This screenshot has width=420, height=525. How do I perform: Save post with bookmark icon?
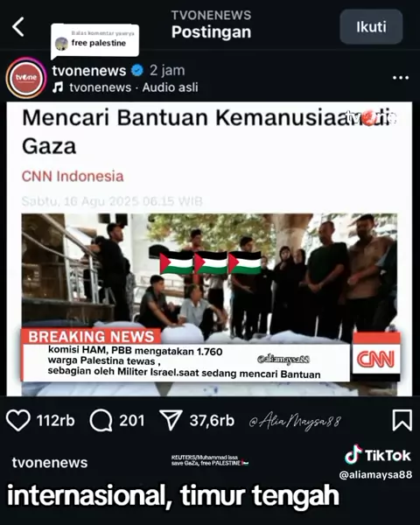(402, 420)
